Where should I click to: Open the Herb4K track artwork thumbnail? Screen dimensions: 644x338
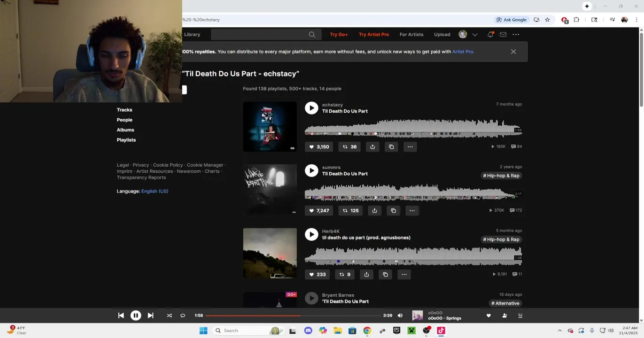click(x=270, y=253)
